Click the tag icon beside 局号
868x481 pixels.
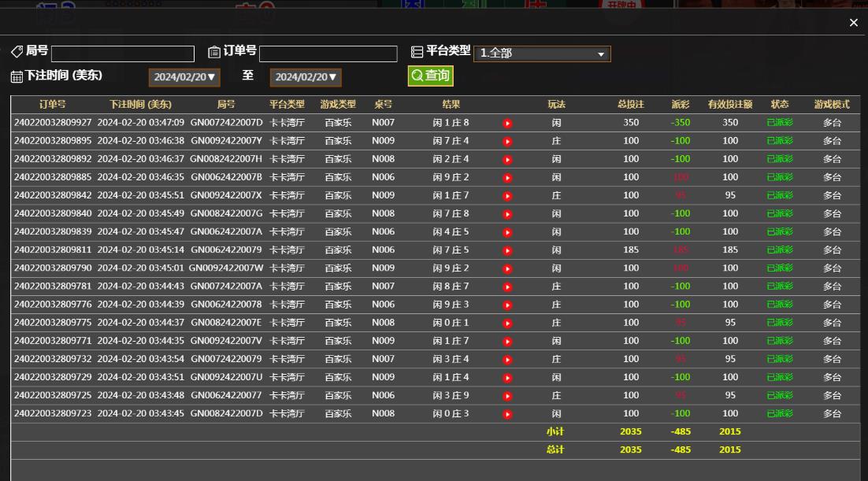point(17,51)
